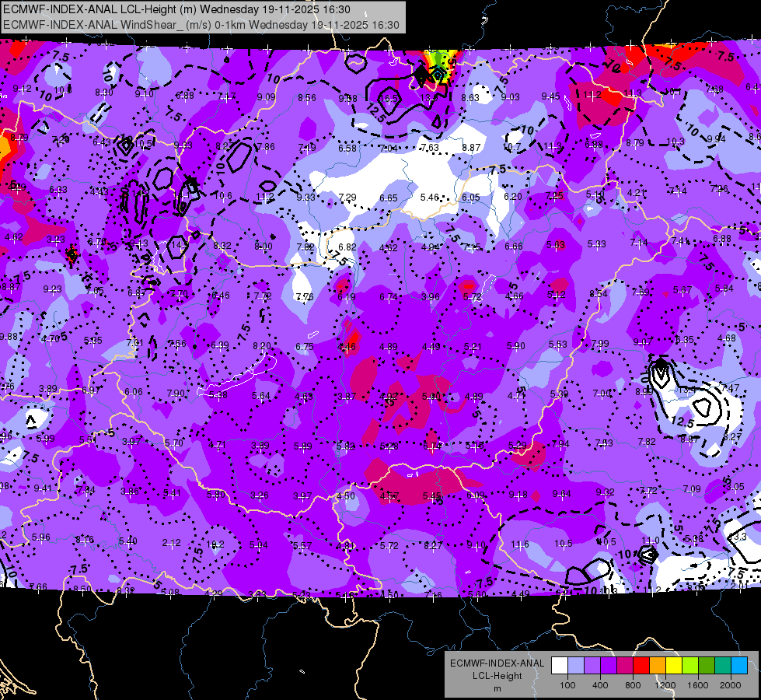Click the wind shear value 2.12

point(171,543)
